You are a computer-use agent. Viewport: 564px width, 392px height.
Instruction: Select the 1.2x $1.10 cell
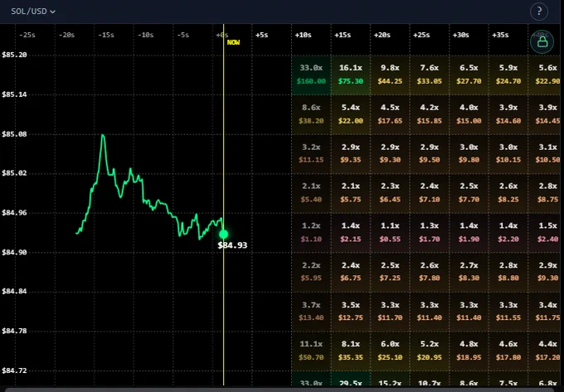point(311,233)
